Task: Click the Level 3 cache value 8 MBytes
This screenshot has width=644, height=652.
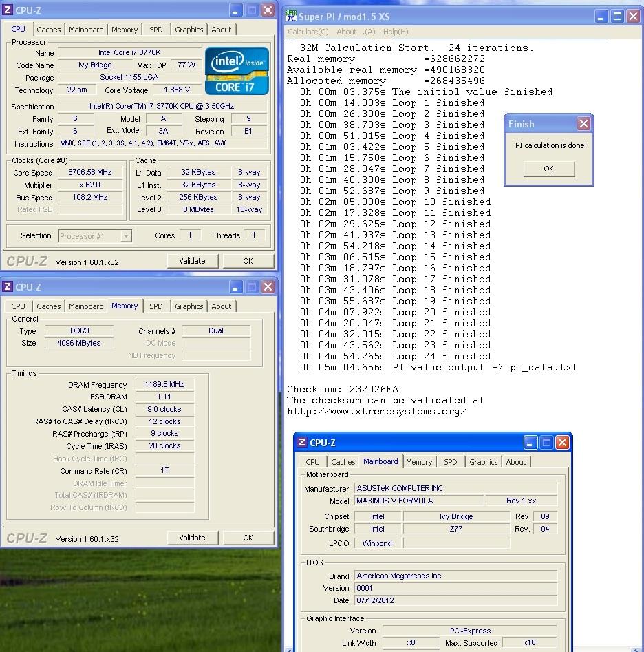Action: pos(199,209)
